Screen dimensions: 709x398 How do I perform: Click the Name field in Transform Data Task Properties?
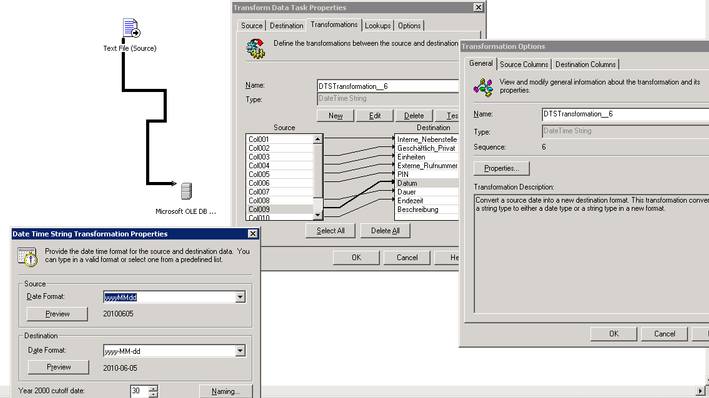[388, 86]
